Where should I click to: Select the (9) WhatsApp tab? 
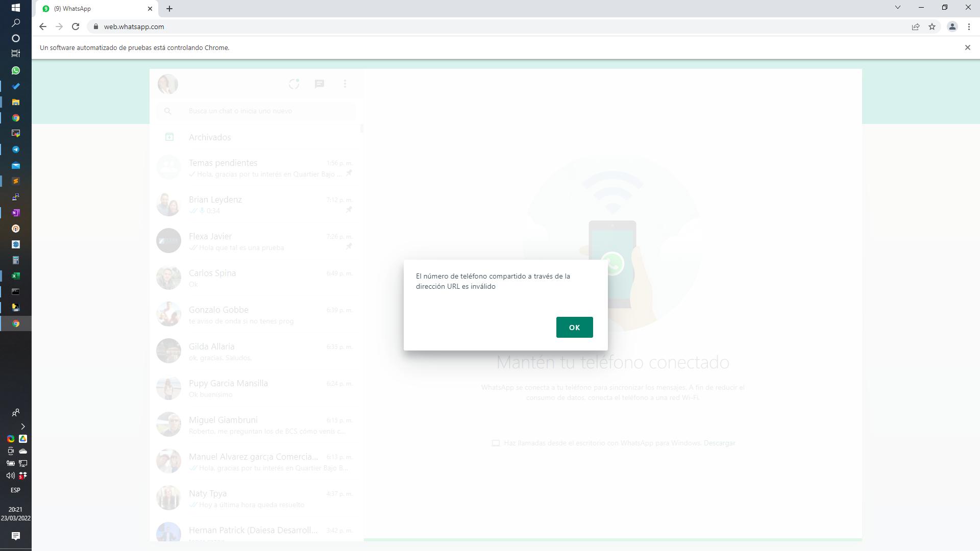(x=97, y=9)
